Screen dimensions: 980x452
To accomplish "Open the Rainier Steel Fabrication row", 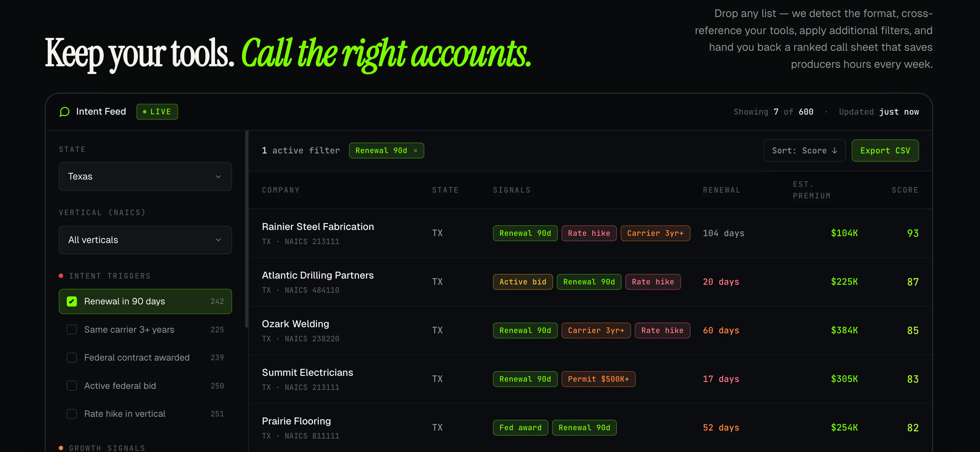I will pyautogui.click(x=590, y=233).
